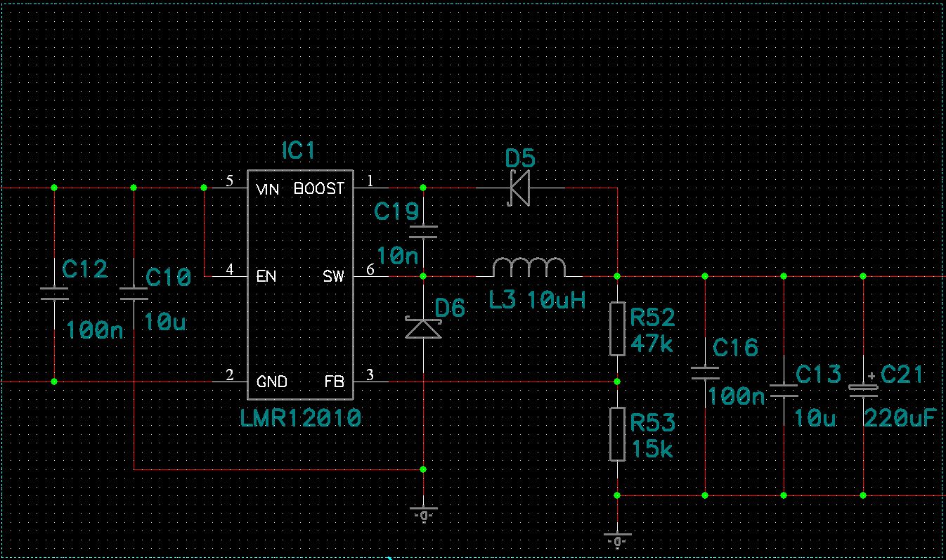Select the SW pin label on IC1
Screen dimensions: 946x560
point(334,277)
